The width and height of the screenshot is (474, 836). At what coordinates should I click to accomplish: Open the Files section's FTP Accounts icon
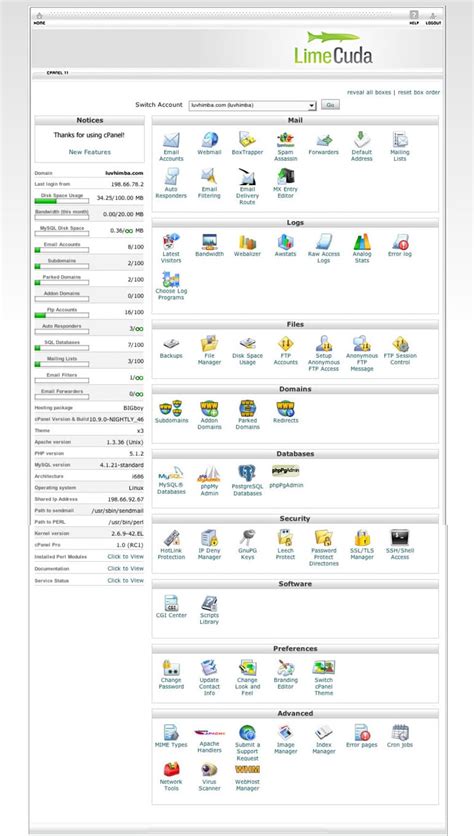285,350
